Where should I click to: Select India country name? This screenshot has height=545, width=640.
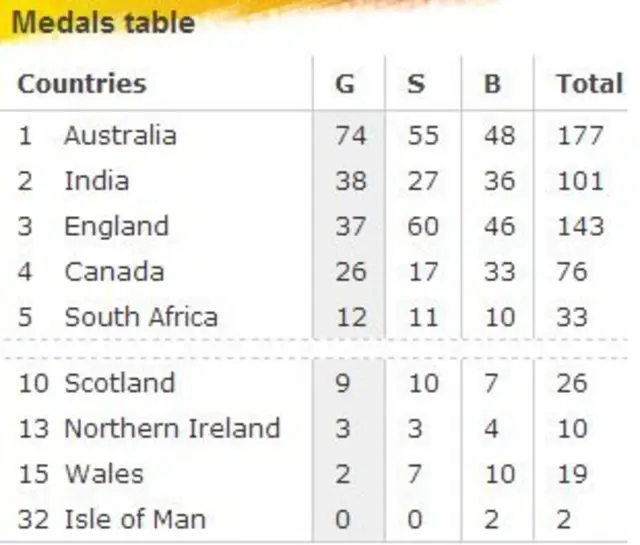point(96,181)
